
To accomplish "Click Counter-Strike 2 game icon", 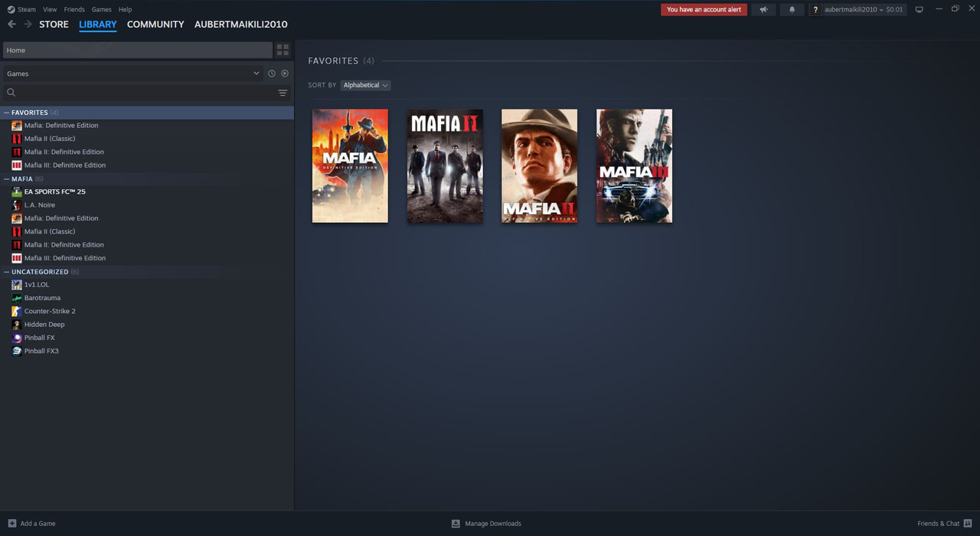I will pyautogui.click(x=17, y=311).
